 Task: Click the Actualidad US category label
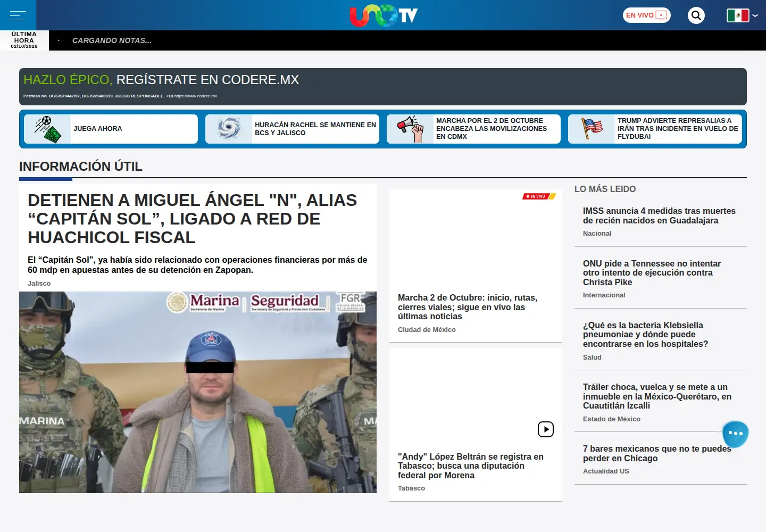[606, 471]
